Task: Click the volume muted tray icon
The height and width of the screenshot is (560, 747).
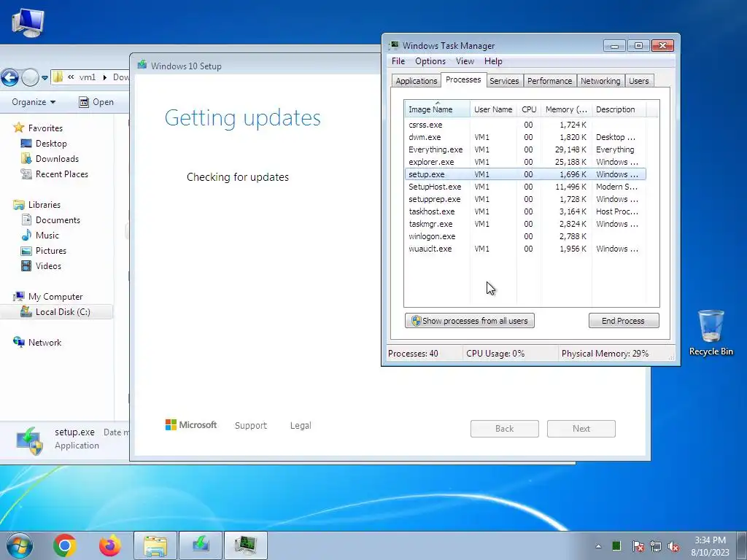Action: (673, 546)
